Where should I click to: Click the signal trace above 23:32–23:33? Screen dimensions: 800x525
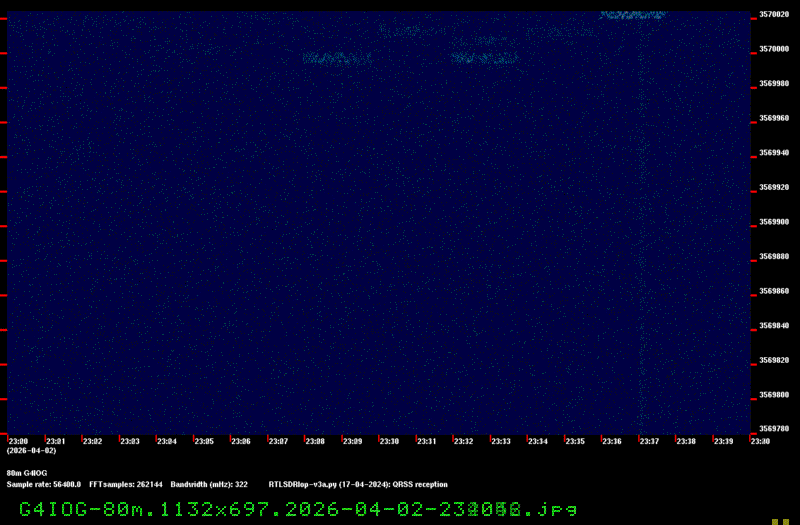click(485, 58)
